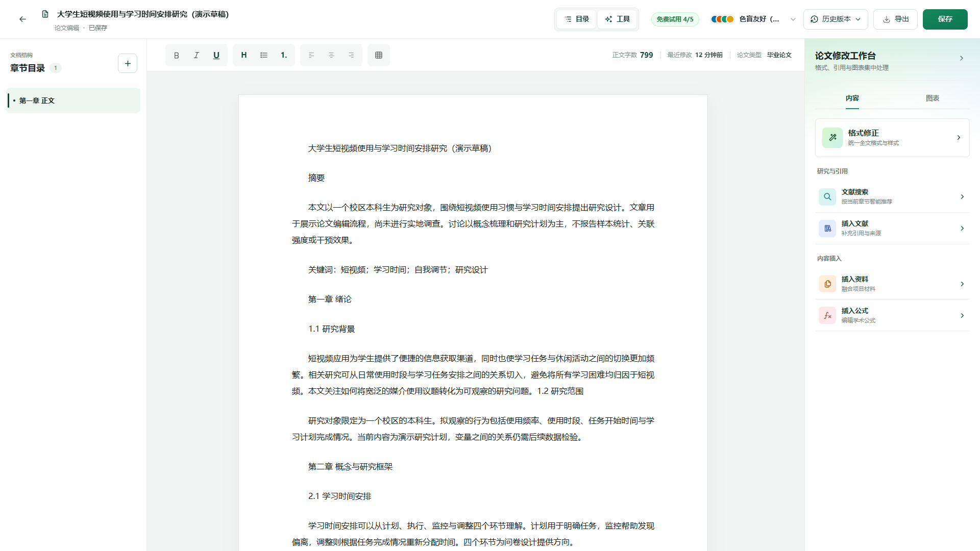Click the 插入文献 books icon

pos(827,228)
